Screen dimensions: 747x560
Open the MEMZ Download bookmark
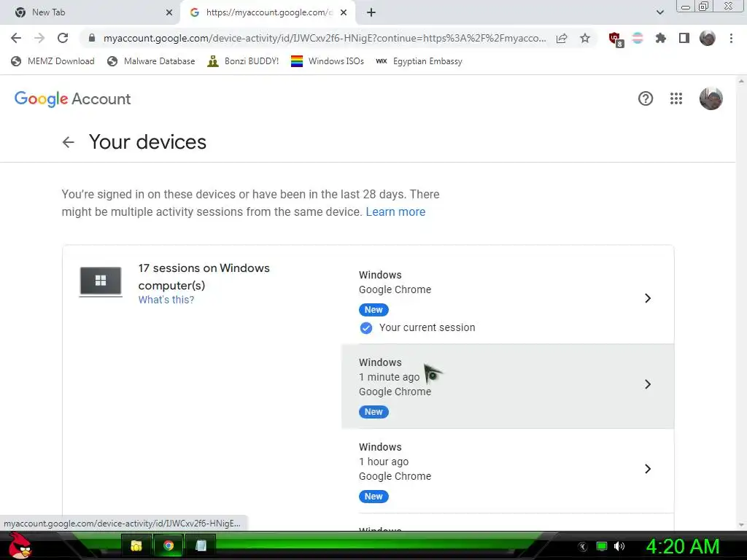click(x=53, y=61)
